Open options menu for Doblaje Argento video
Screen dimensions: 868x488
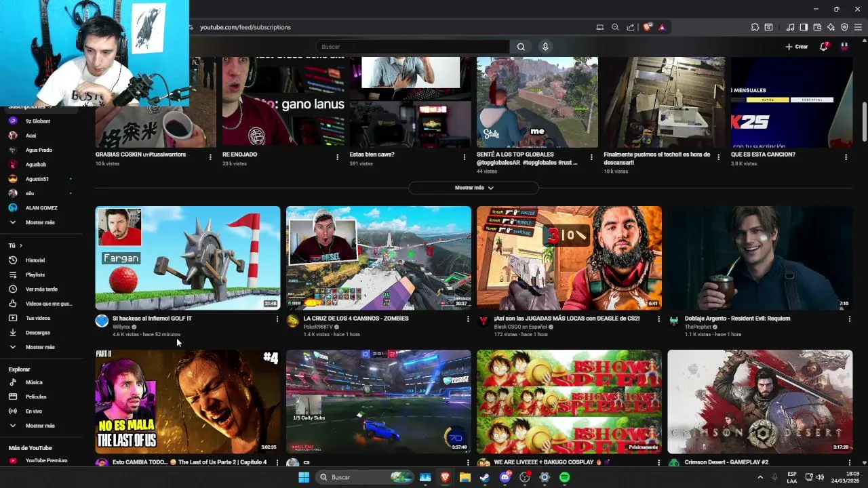click(849, 319)
